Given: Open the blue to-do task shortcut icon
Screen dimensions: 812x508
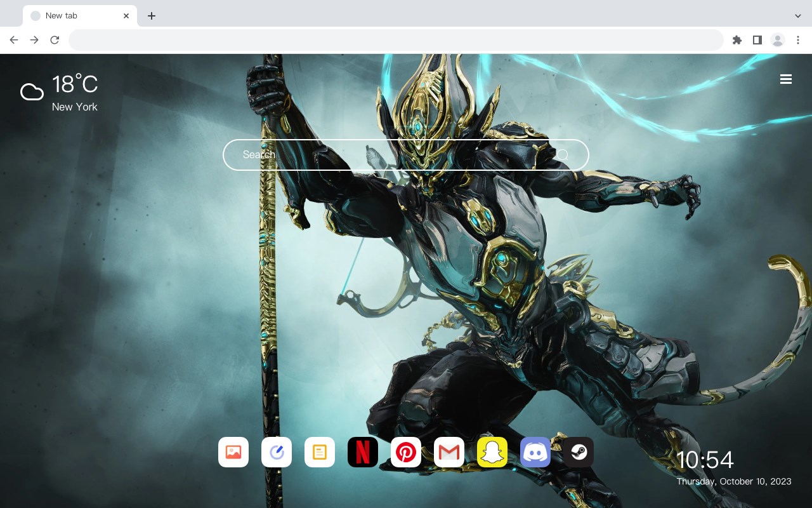Looking at the screenshot, I should tap(277, 452).
